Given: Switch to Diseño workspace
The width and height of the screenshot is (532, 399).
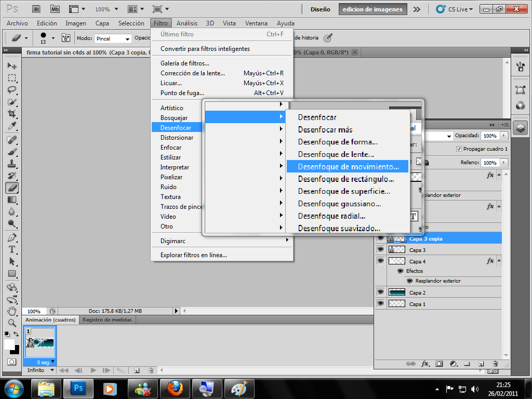Looking at the screenshot, I should tap(320, 9).
